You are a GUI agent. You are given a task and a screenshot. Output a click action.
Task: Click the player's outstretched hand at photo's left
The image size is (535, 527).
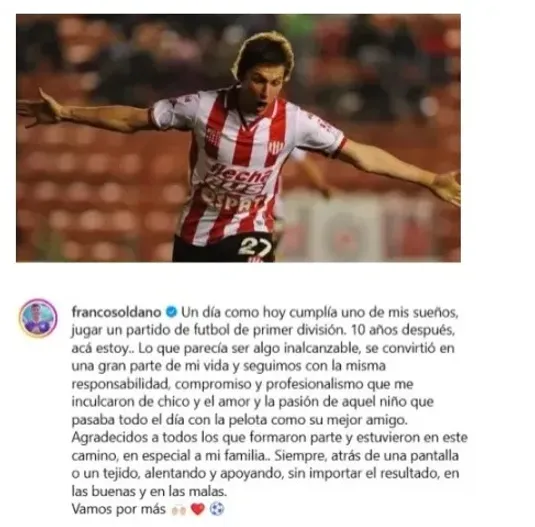38,108
